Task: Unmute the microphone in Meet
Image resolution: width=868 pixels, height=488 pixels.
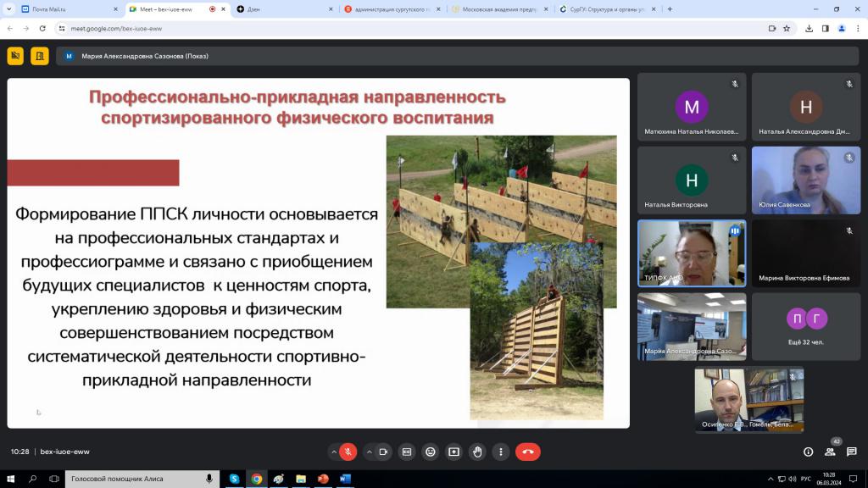Action: 348,452
